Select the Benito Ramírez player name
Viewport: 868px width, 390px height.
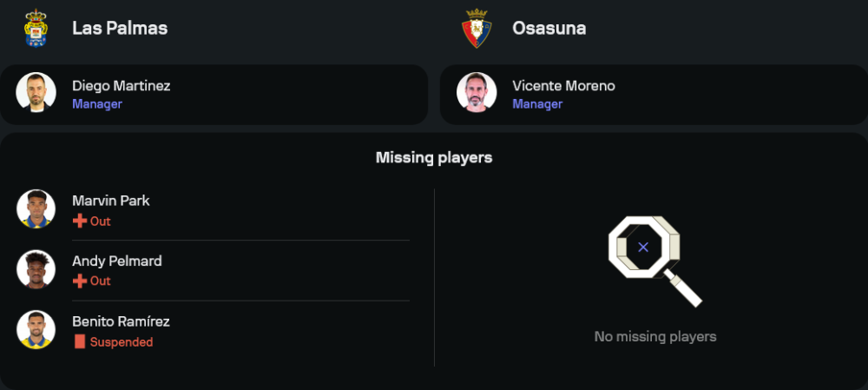121,321
